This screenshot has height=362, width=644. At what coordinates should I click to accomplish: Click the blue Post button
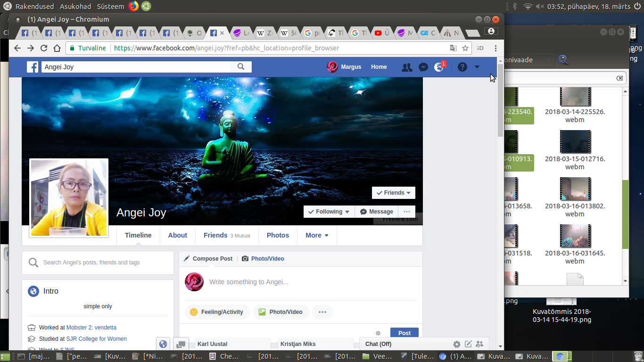tap(404, 332)
